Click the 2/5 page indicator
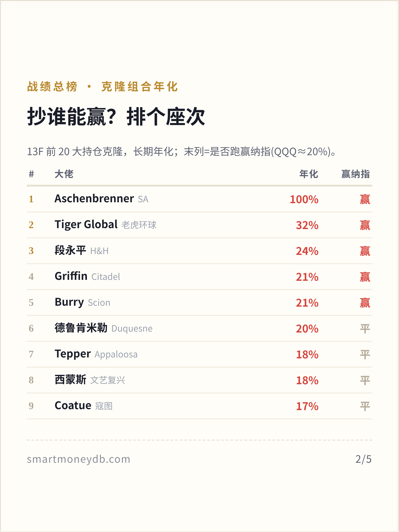 363,459
